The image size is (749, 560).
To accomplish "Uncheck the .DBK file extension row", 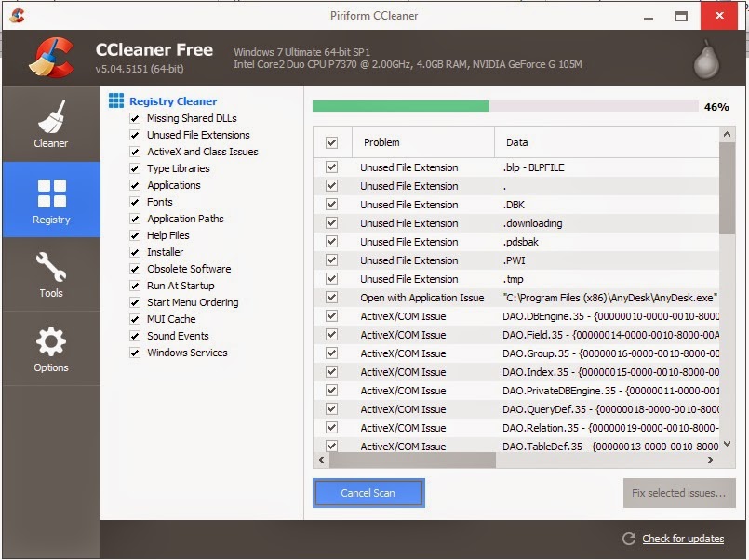I will (x=331, y=205).
